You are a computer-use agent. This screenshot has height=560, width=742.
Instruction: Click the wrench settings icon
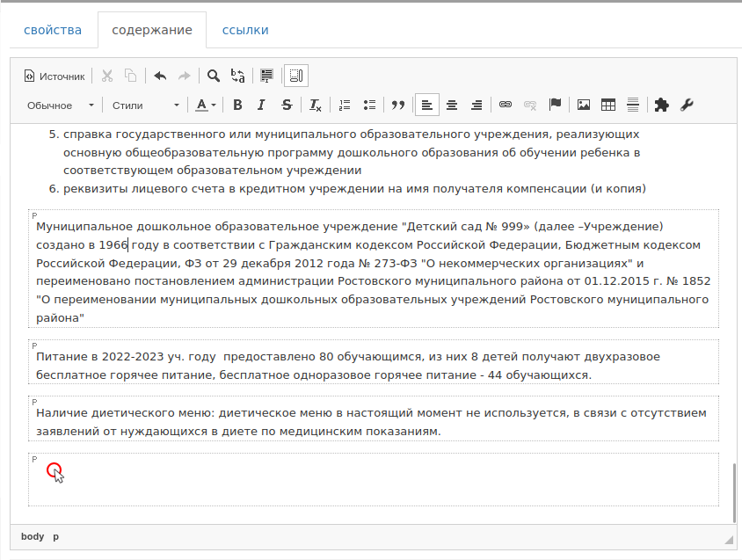(x=687, y=105)
